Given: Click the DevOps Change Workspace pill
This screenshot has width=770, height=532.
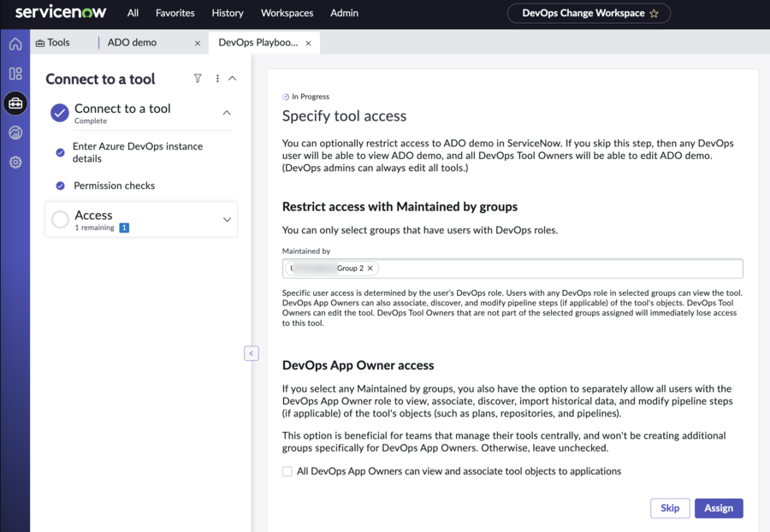Looking at the screenshot, I should (589, 13).
